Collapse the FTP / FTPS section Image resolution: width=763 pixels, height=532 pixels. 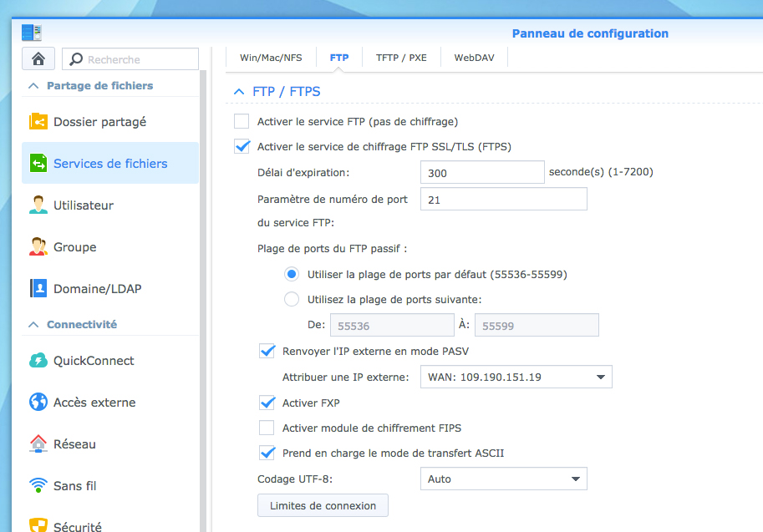click(239, 91)
